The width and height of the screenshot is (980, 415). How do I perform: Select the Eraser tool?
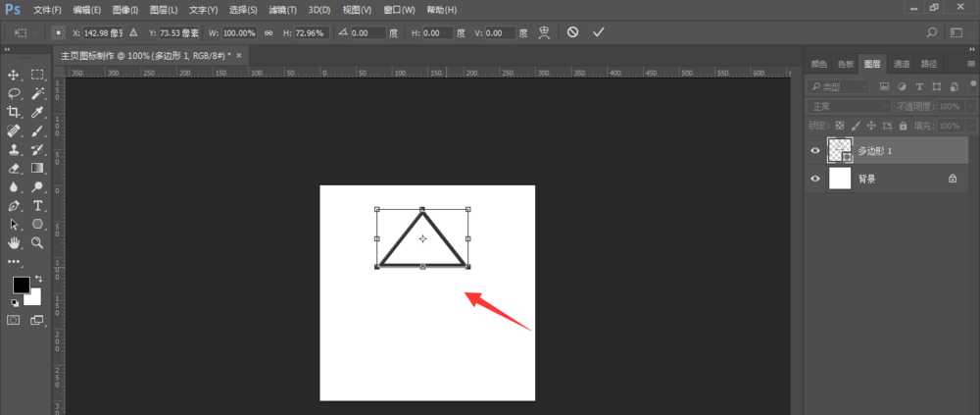(15, 168)
